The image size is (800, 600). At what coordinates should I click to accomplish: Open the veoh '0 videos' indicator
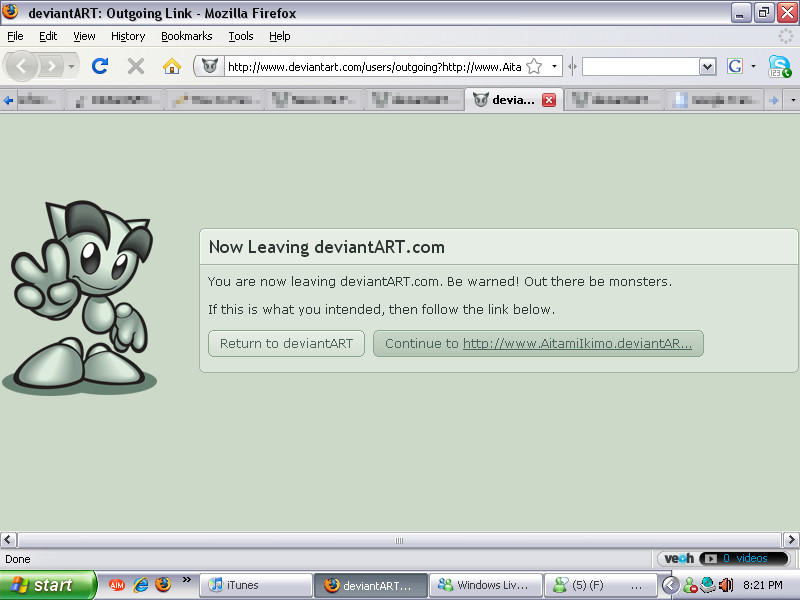[744, 559]
